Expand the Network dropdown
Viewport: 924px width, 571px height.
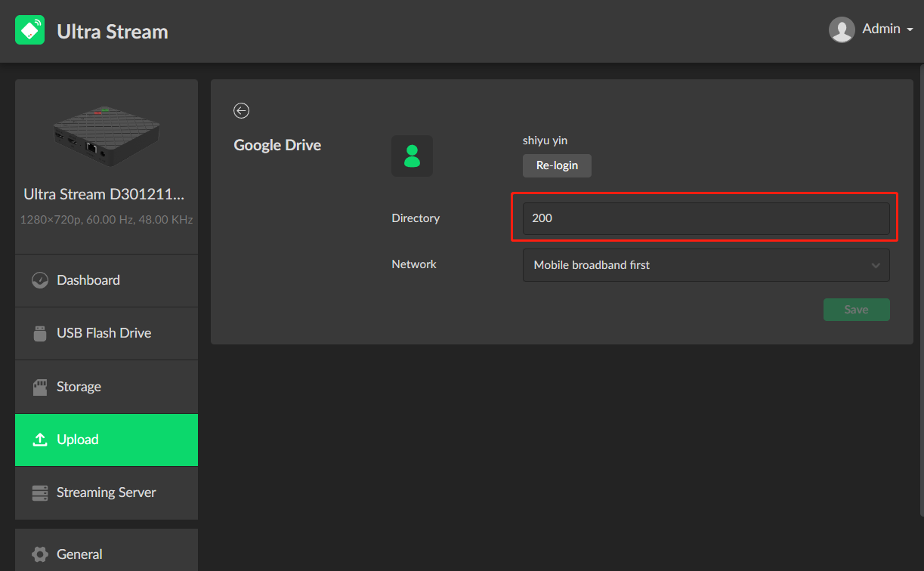coord(706,265)
